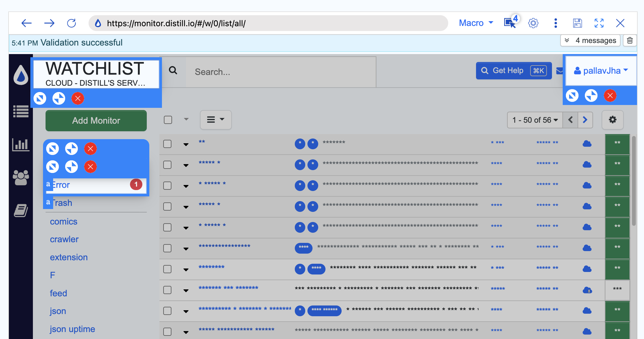Open the bulk actions hamburger menu above the list
The height and width of the screenshot is (339, 644).
click(215, 120)
